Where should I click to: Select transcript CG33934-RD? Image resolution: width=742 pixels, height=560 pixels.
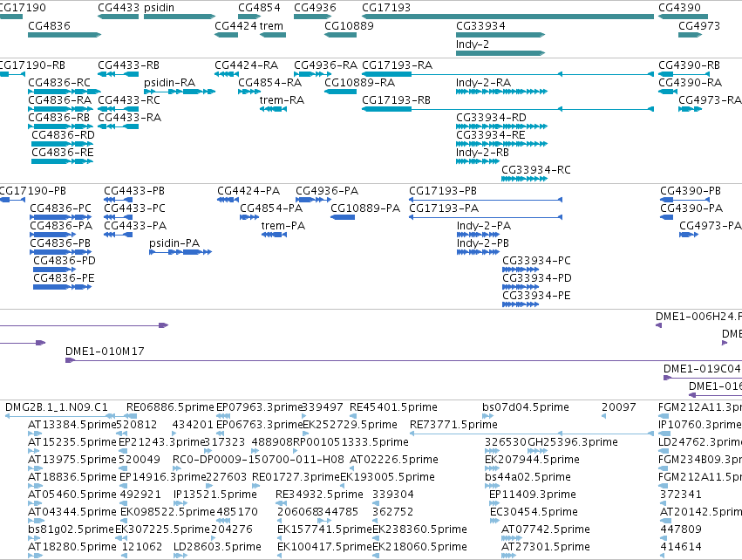click(x=491, y=118)
